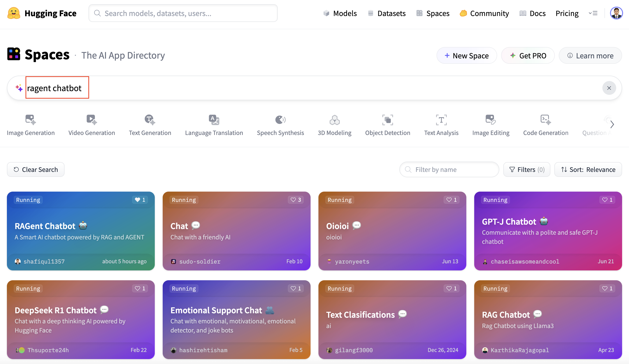
Task: Click the Get PRO button
Action: 528,55
